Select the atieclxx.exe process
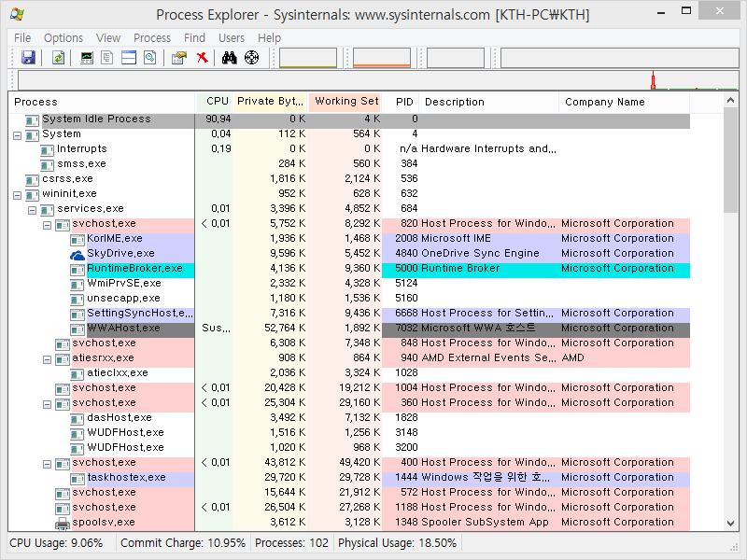The width and height of the screenshot is (747, 560). pos(118,372)
